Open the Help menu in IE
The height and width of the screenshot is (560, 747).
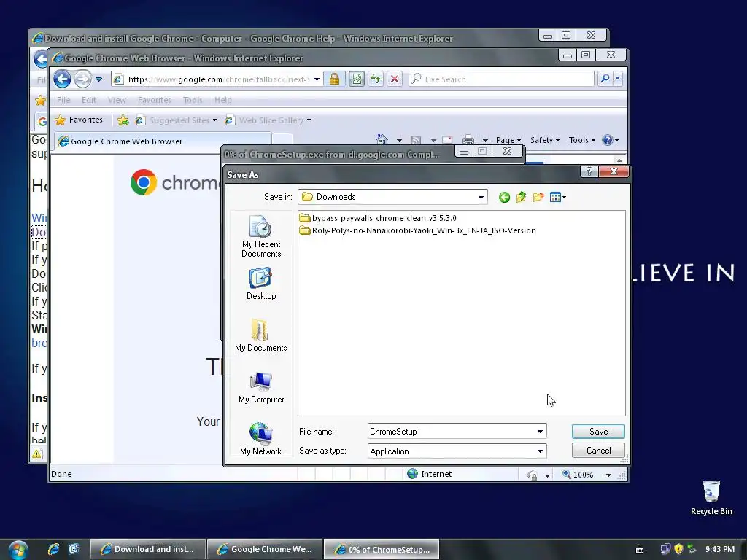[223, 100]
